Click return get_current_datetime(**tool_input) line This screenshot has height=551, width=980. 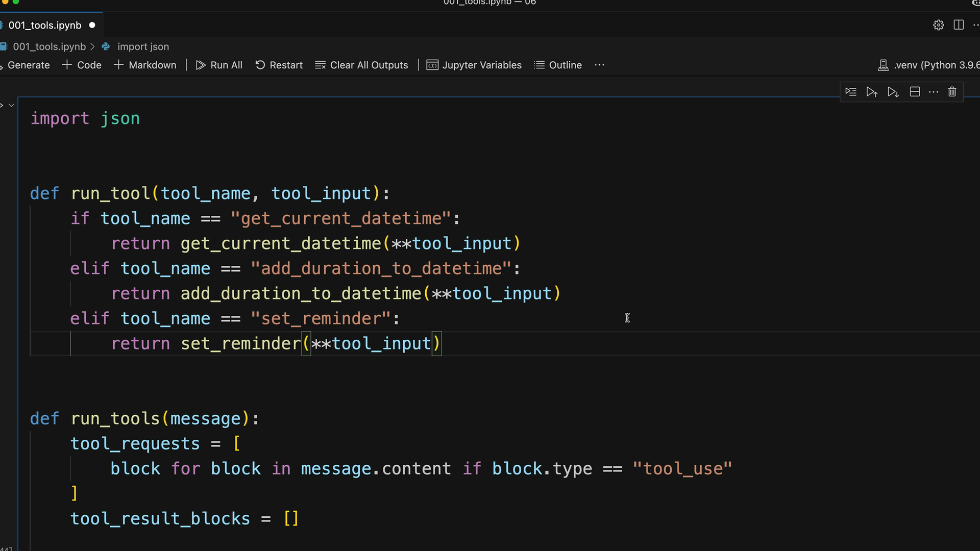click(x=316, y=243)
